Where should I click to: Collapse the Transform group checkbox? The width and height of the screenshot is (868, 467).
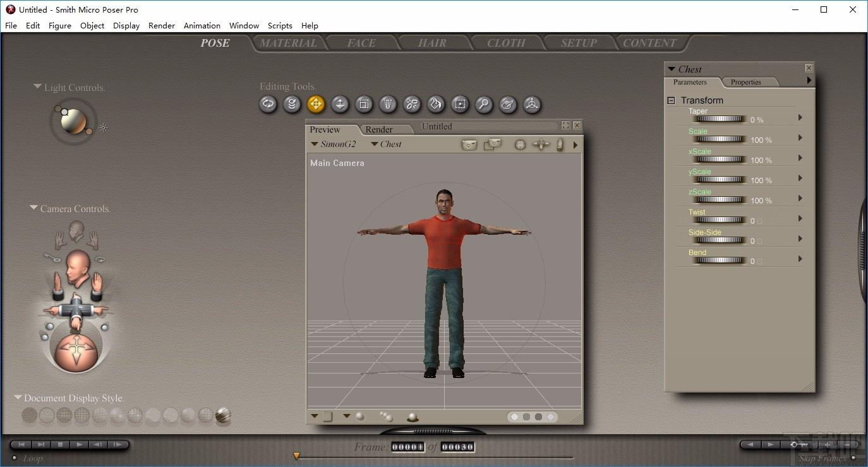pos(671,100)
